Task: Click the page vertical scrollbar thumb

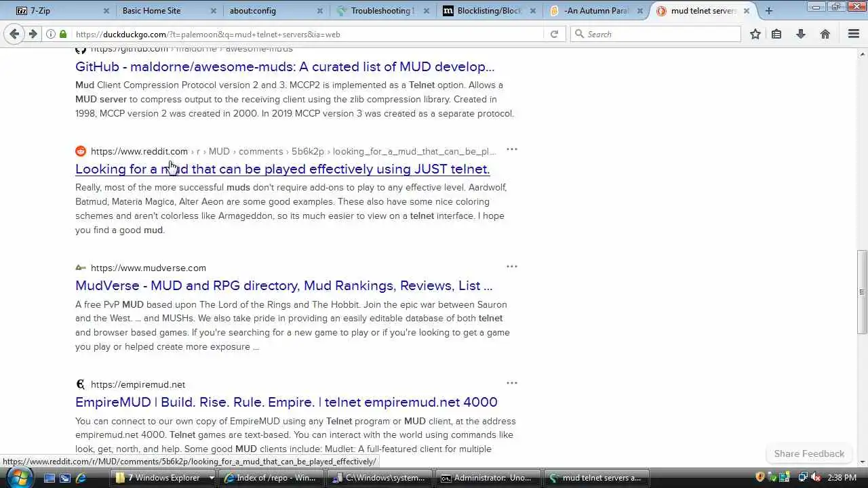Action: click(862, 292)
